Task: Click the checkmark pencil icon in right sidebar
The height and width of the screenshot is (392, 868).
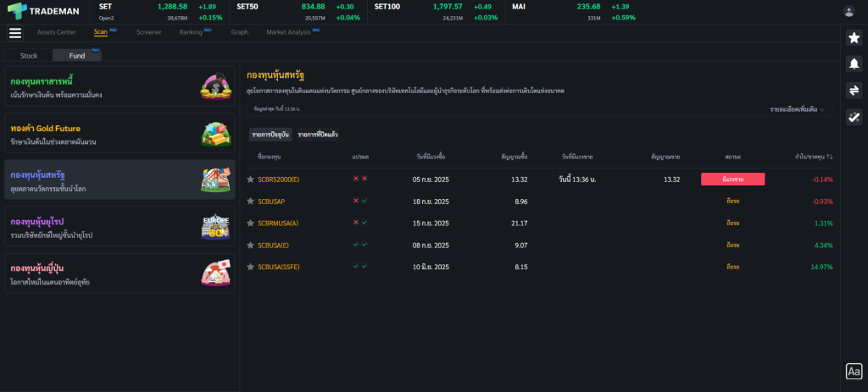Action: (854, 117)
